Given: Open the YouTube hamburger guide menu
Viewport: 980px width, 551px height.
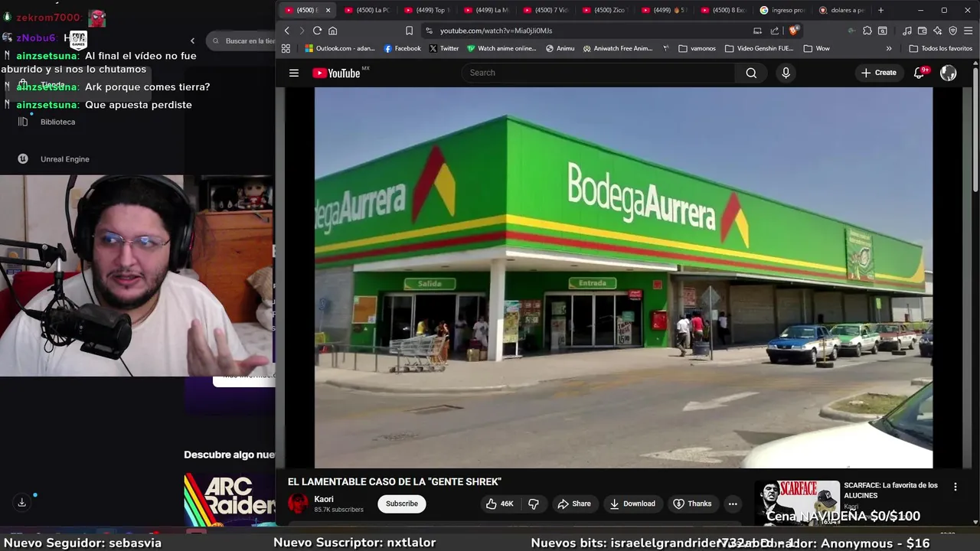Looking at the screenshot, I should [293, 73].
